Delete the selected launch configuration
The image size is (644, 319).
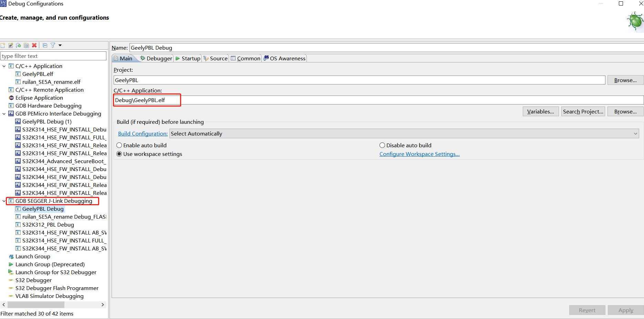point(34,45)
